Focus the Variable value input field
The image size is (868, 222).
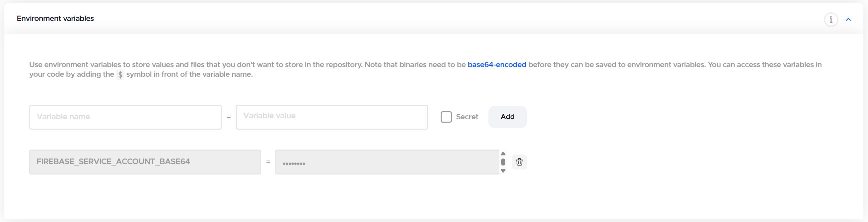click(x=331, y=117)
